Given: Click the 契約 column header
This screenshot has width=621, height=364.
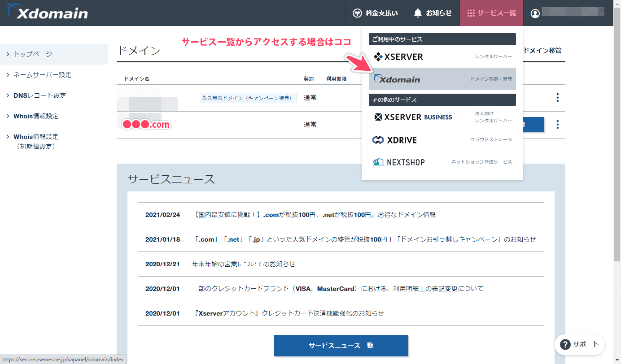Looking at the screenshot, I should tap(309, 79).
